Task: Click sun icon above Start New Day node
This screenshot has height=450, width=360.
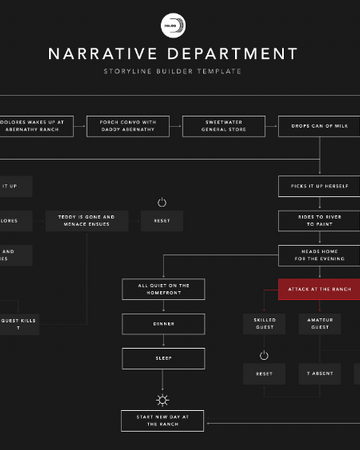Action: [x=163, y=400]
